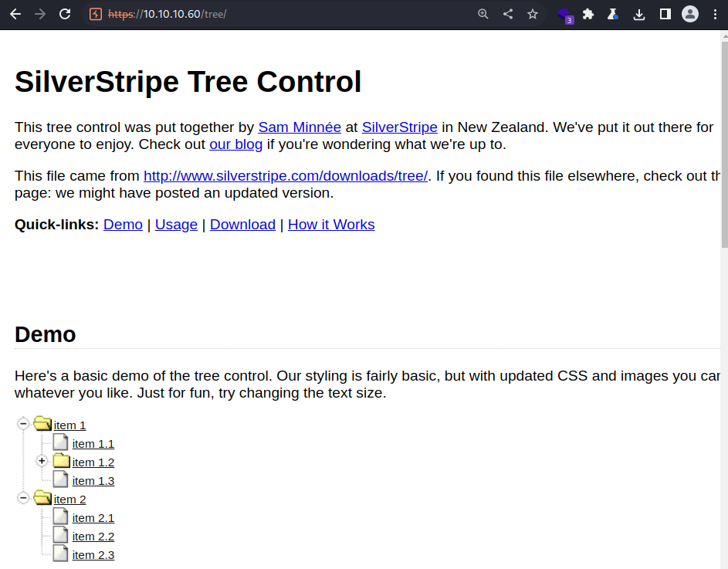Image resolution: width=728 pixels, height=569 pixels.
Task: Select tree label 'item 2'
Action: (69, 500)
